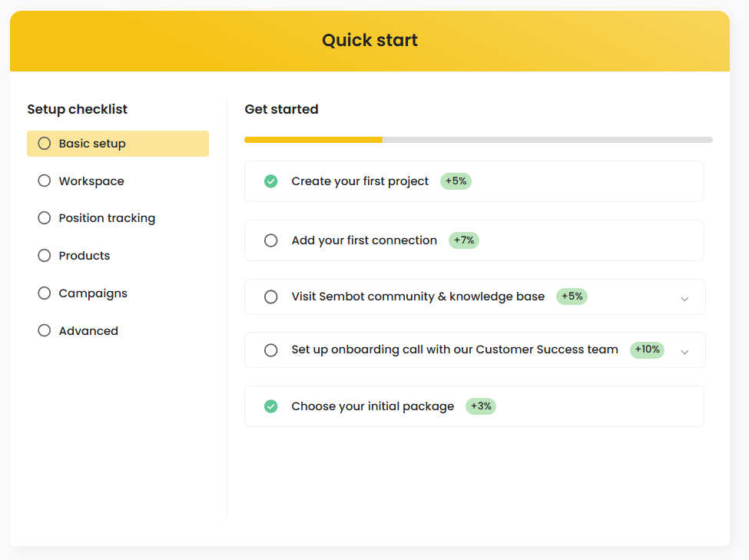Open the Workspace checklist section
749x560 pixels.
point(91,181)
